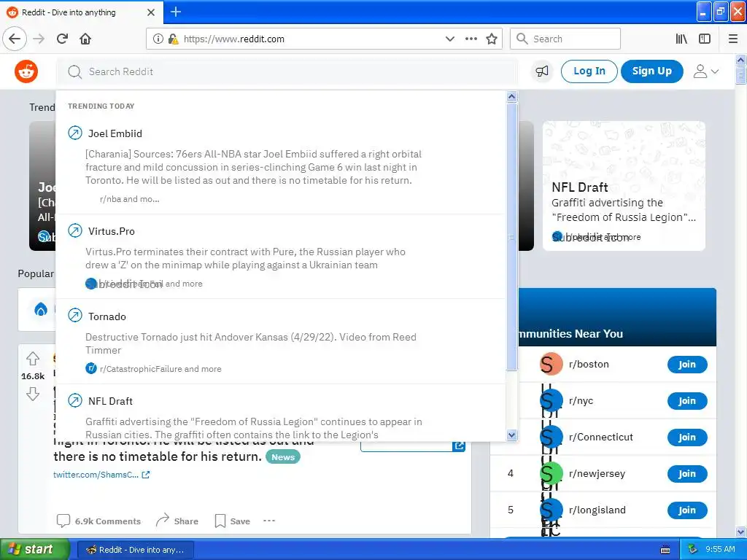747x560 pixels.
Task: Open the r/newjersey community link
Action: coord(597,474)
